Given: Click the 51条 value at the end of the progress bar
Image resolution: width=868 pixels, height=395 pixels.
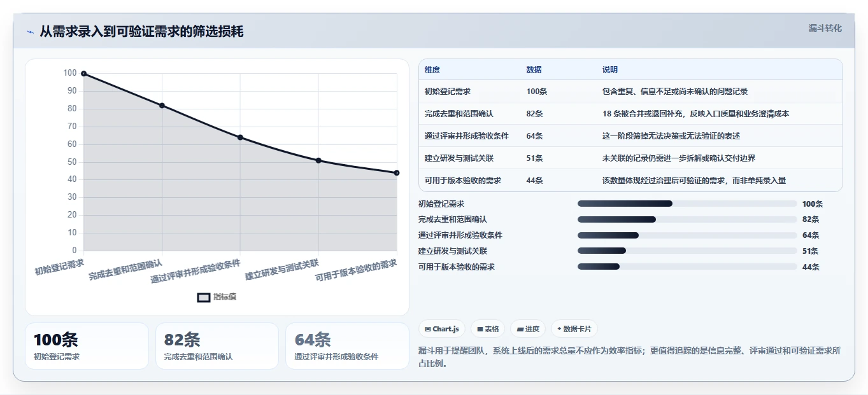Looking at the screenshot, I should coord(811,251).
